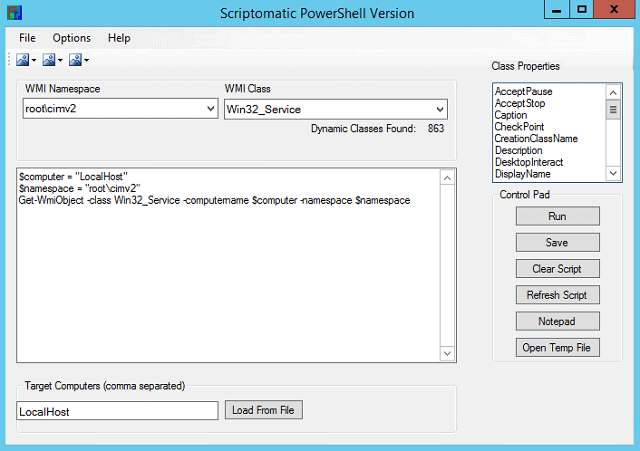Open the Options menu
Viewport: 640px width, 451px height.
click(71, 38)
